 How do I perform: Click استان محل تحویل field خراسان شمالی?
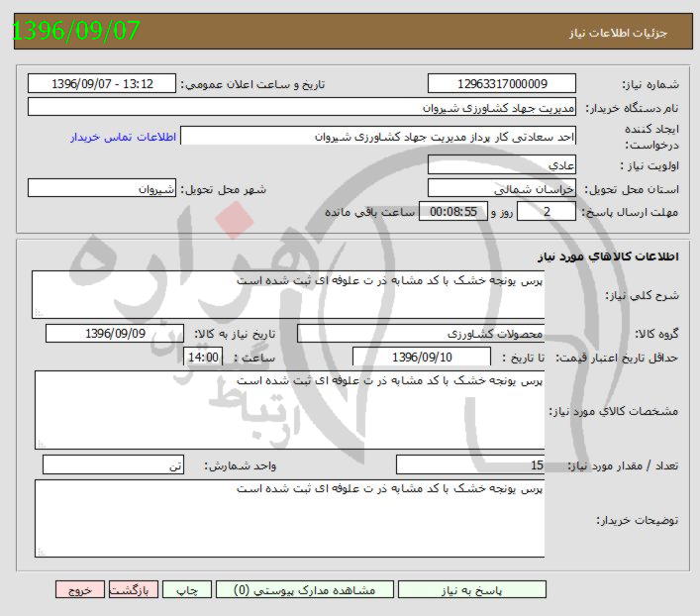[x=502, y=188]
